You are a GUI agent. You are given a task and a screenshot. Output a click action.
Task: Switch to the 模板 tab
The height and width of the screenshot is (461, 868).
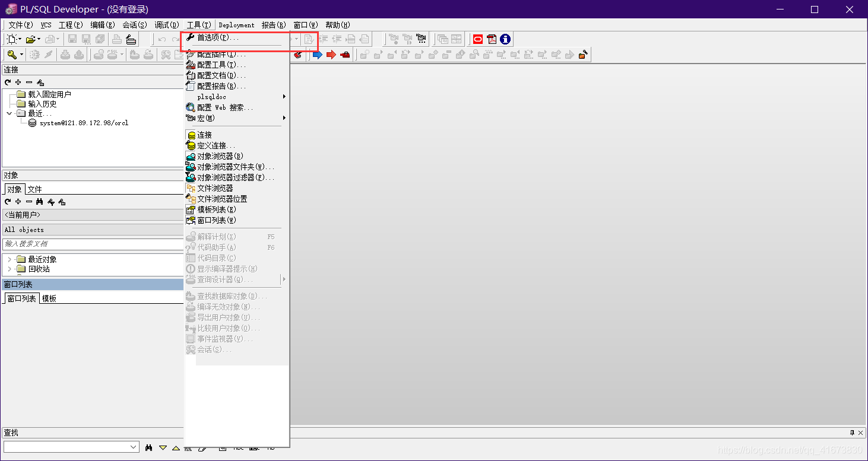49,298
